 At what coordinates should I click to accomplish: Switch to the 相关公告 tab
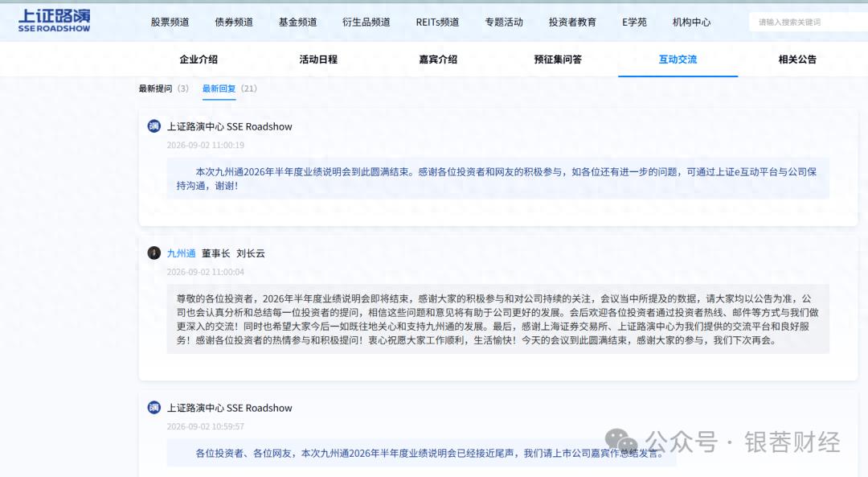tap(797, 60)
